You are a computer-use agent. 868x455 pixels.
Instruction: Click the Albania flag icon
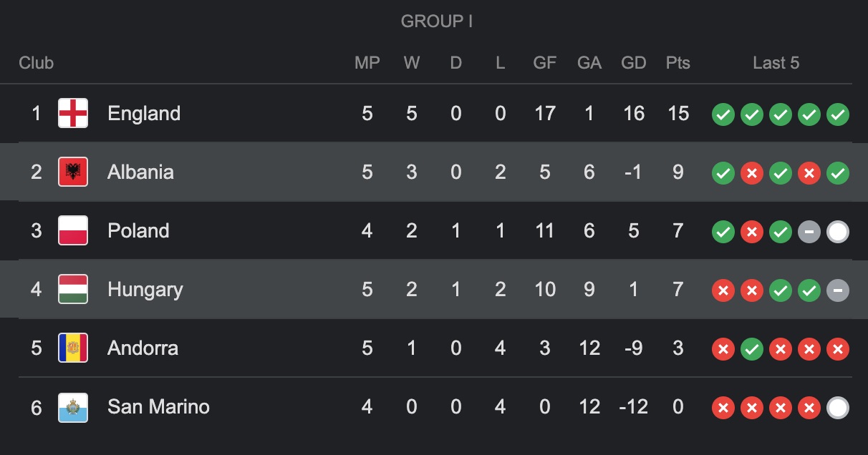point(73,172)
